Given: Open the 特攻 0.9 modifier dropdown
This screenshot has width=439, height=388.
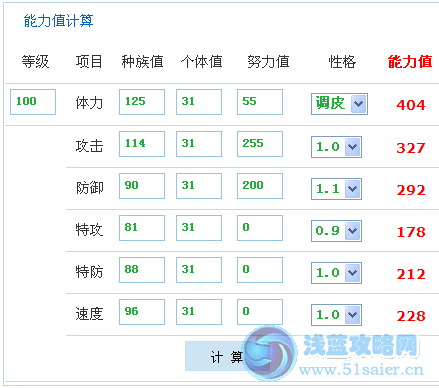Looking at the screenshot, I should coord(336,231).
